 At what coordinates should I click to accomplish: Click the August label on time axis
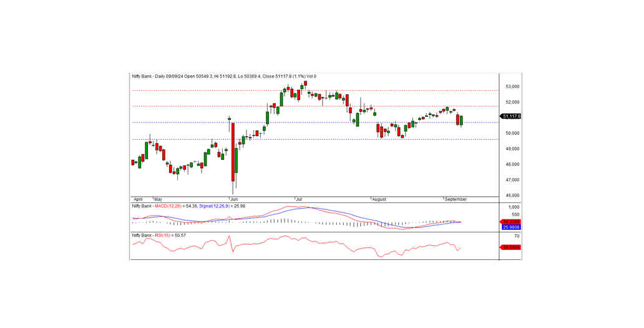click(x=379, y=199)
